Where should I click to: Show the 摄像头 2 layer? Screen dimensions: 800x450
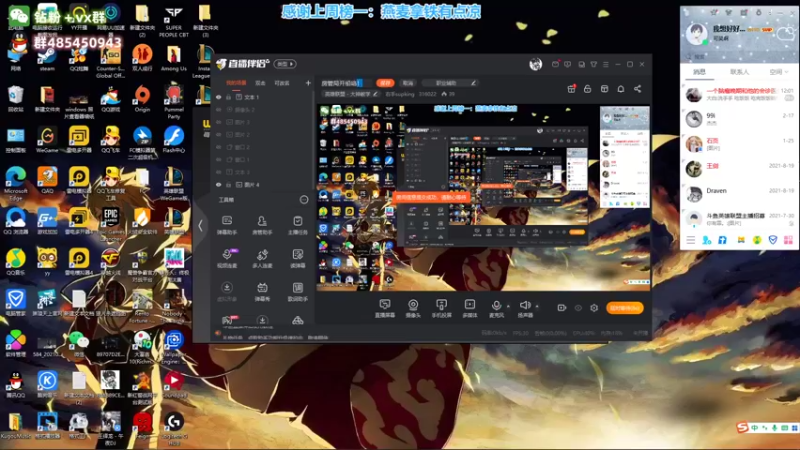(x=219, y=110)
